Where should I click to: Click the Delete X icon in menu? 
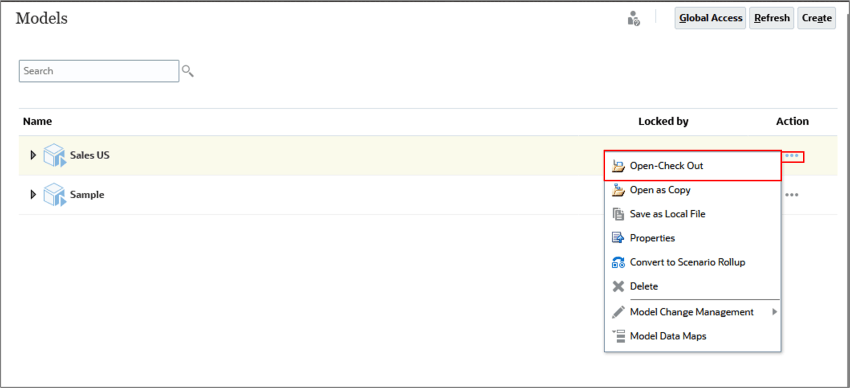618,286
